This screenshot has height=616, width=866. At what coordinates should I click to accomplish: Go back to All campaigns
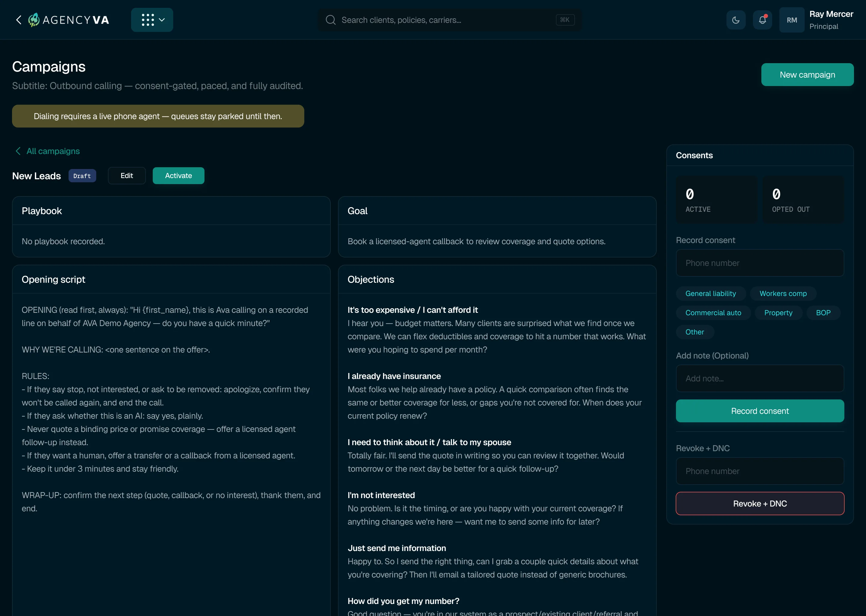tap(48, 151)
